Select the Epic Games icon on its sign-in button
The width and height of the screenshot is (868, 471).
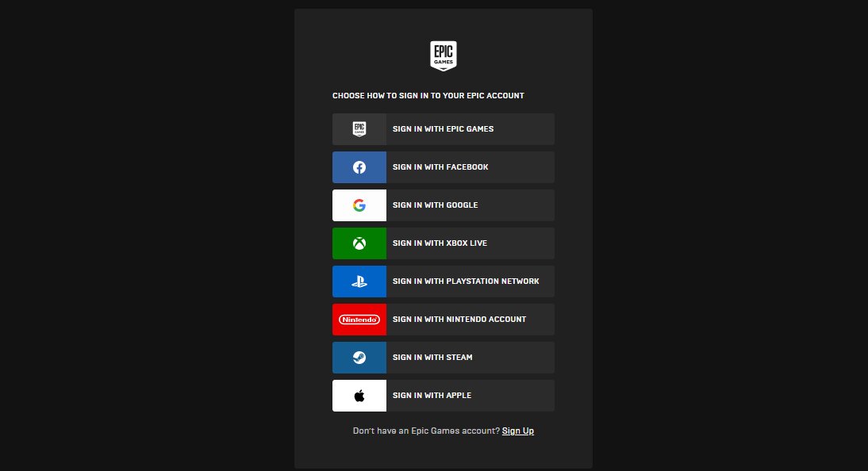click(x=359, y=128)
